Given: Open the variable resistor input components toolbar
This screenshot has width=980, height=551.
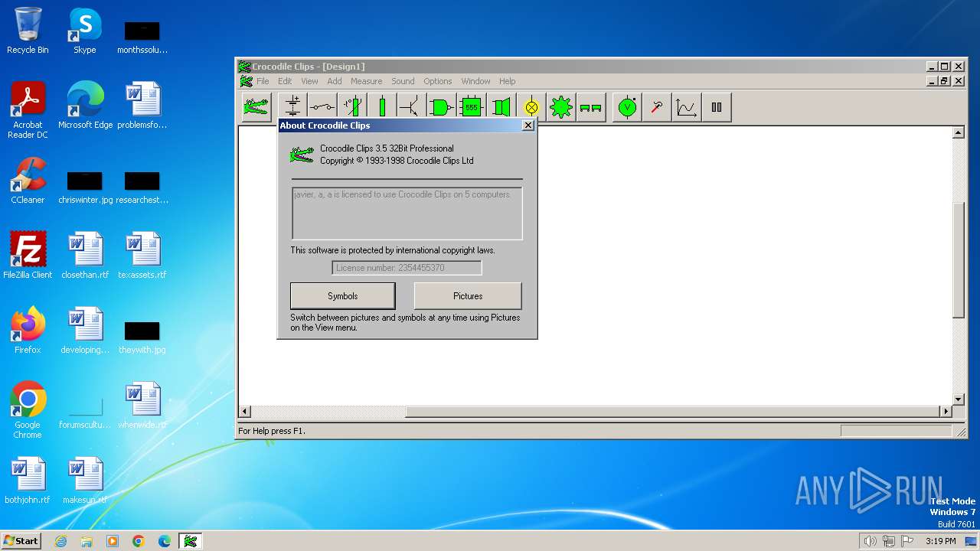Looking at the screenshot, I should (x=352, y=107).
